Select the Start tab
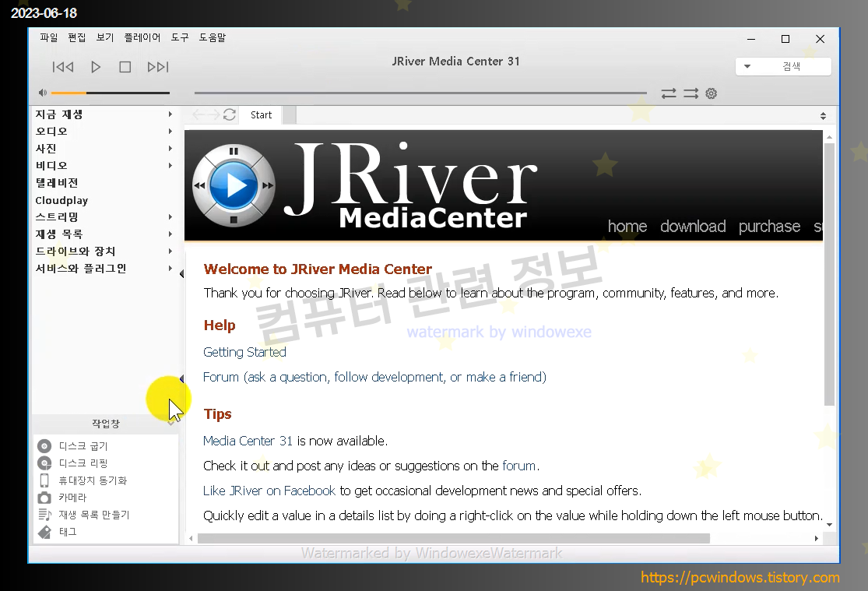The width and height of the screenshot is (868, 591). click(x=262, y=114)
